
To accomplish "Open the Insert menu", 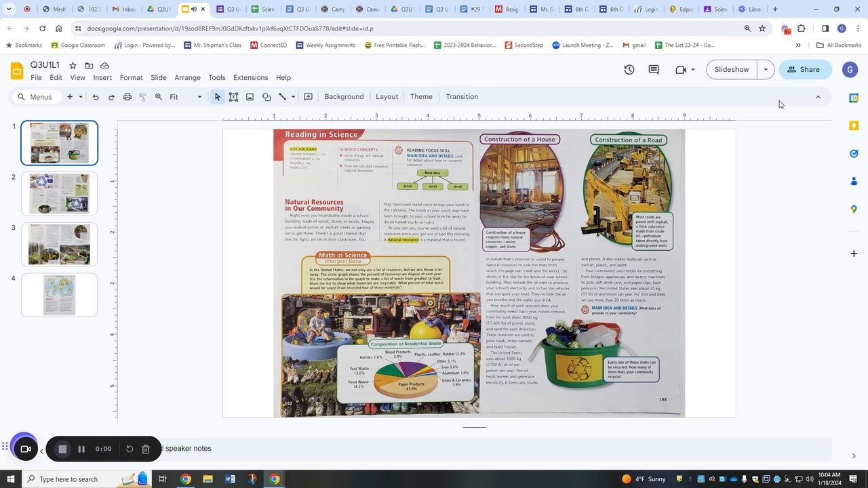I will tap(102, 77).
